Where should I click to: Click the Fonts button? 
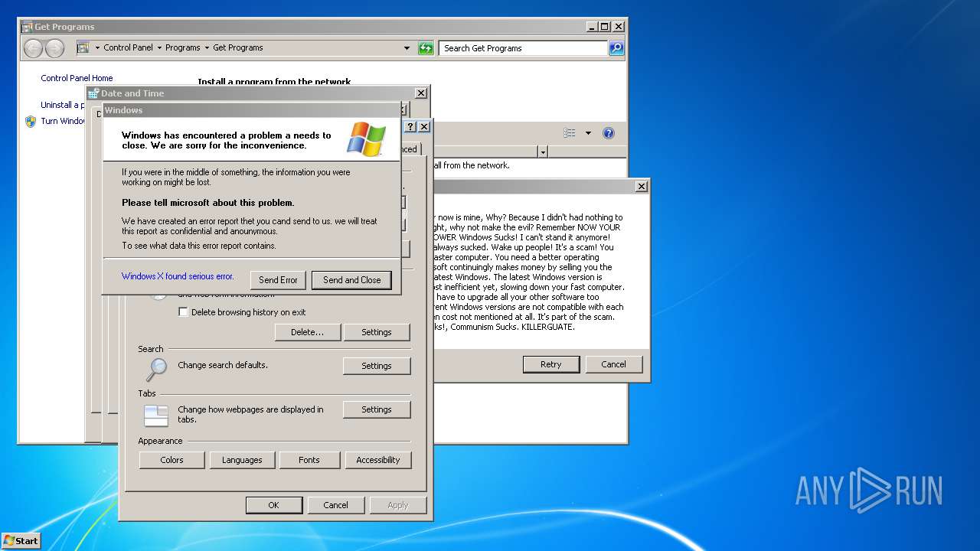coord(309,460)
